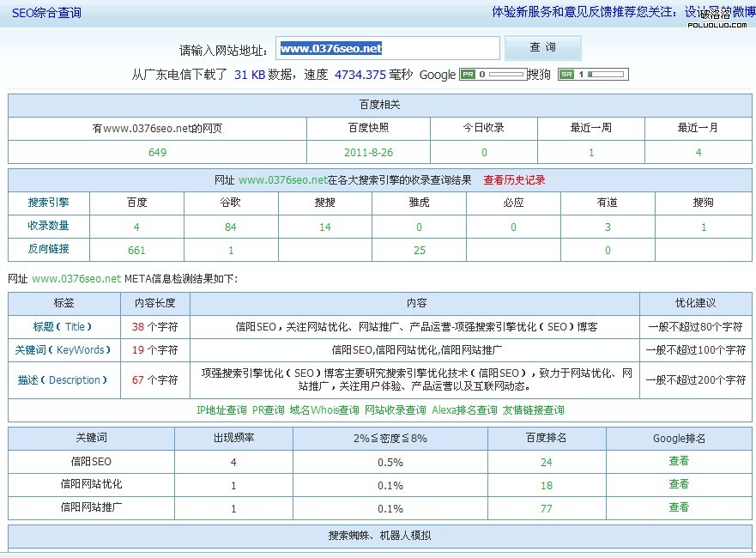Click the 关键词 (KeyWords) tag link
Screen dimensions: 756x558
pos(64,350)
